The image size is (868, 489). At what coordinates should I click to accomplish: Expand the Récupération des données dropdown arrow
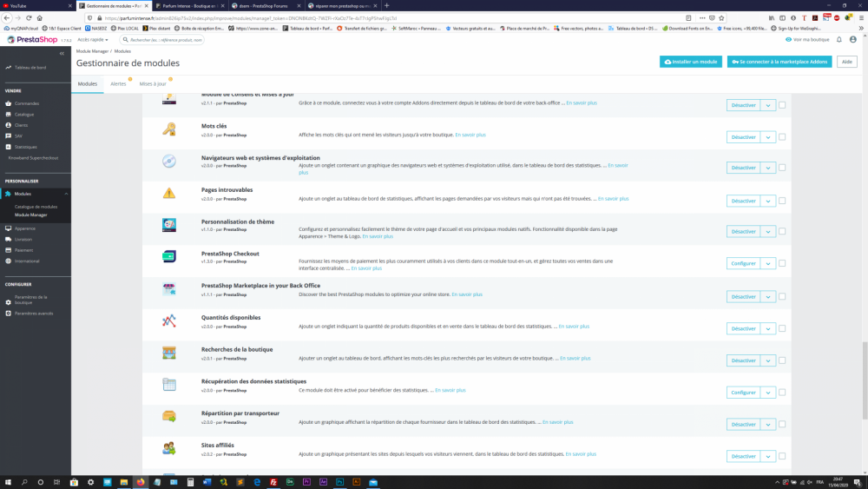pos(768,392)
